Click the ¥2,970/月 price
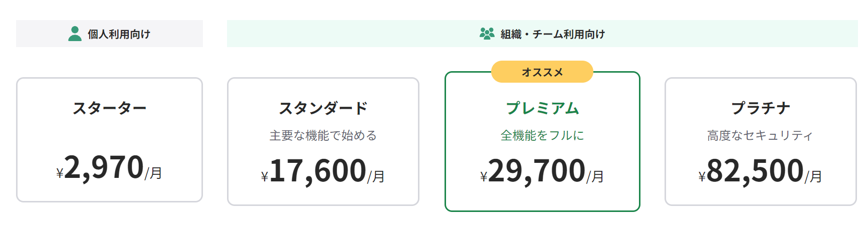This screenshot has height=229, width=868. 109,168
